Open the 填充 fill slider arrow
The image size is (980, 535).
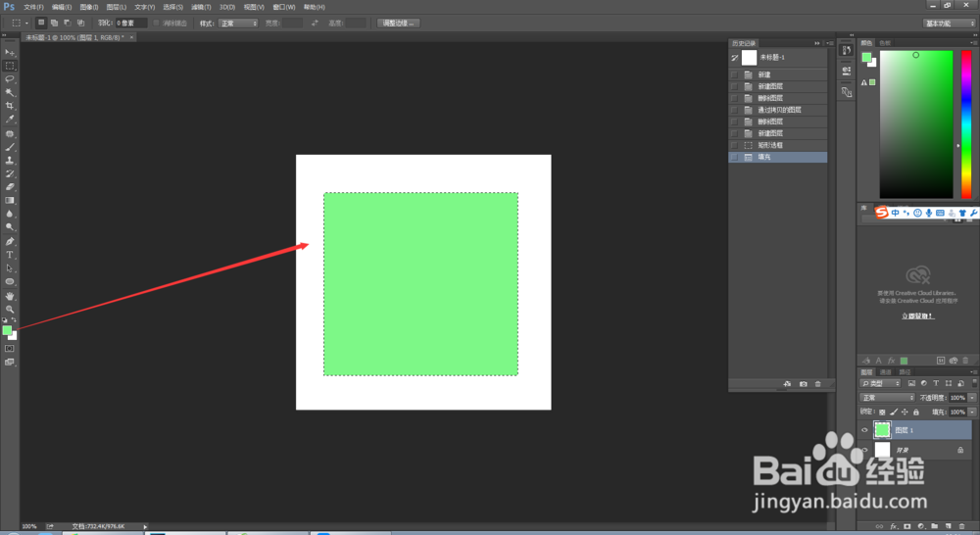coord(972,412)
